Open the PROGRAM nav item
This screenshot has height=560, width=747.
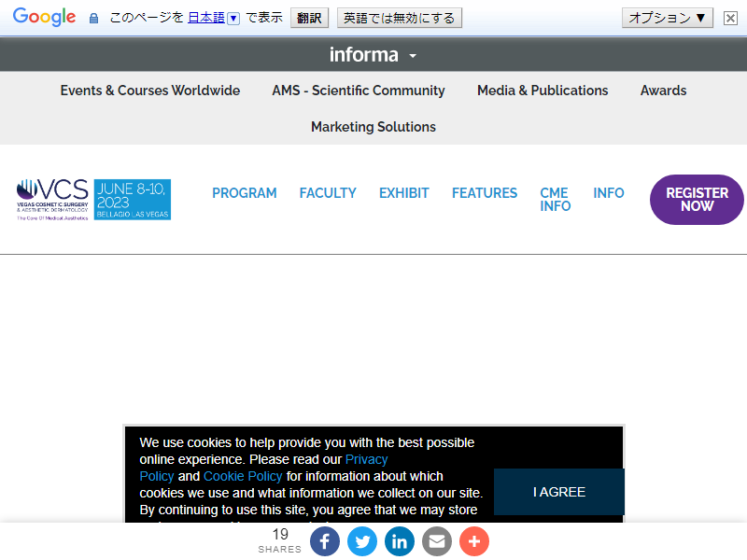pyautogui.click(x=245, y=193)
